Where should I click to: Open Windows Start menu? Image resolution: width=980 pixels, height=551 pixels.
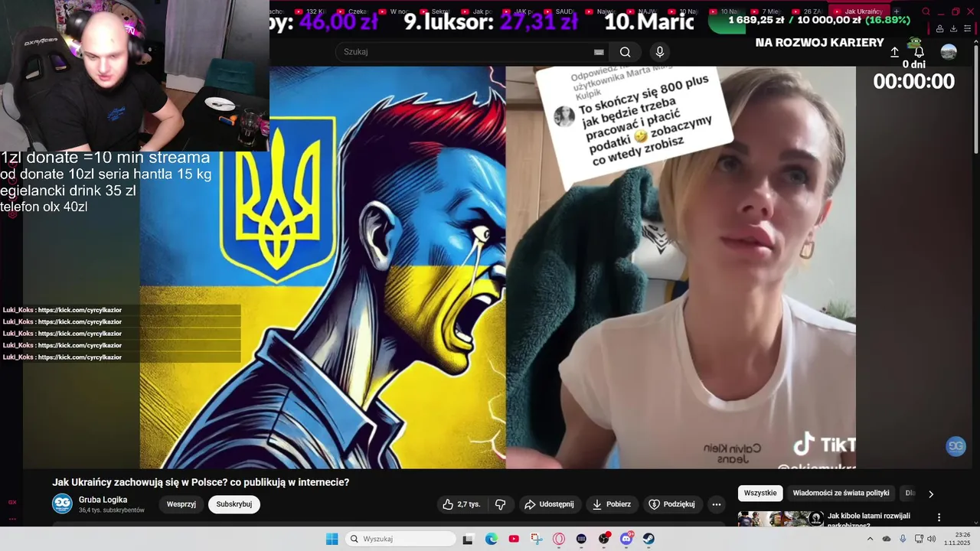[332, 539]
